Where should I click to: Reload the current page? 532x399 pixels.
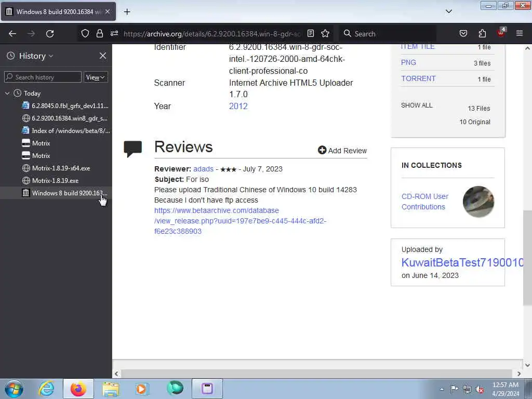[x=50, y=34]
